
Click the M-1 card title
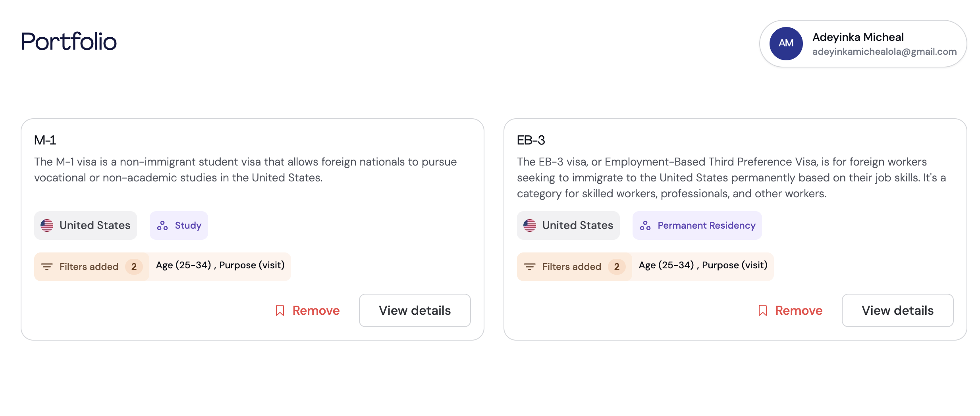[45, 140]
